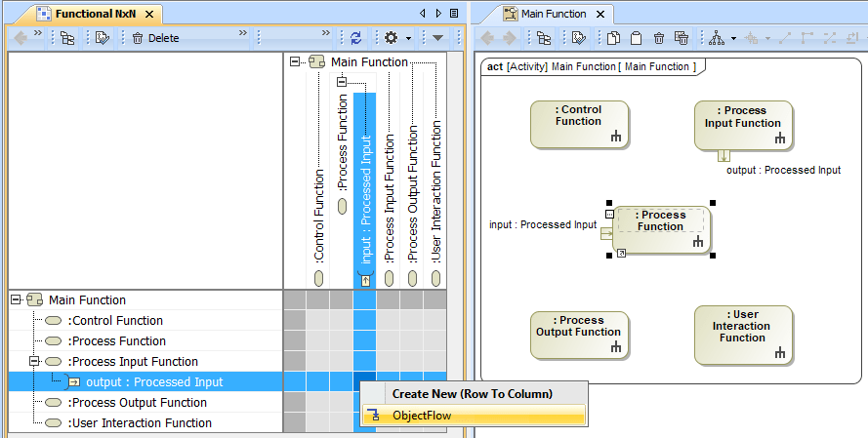Click the Paste icon in the diagram toolbar
The height and width of the screenshot is (438, 868).
point(636,38)
